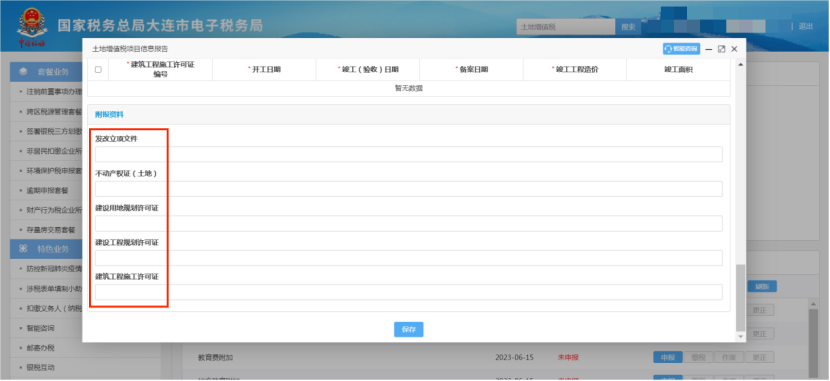Viewport: 830px width, 381px height.
Task: Minimize the 土地增值税项目信息报告 dialog
Action: (x=708, y=49)
